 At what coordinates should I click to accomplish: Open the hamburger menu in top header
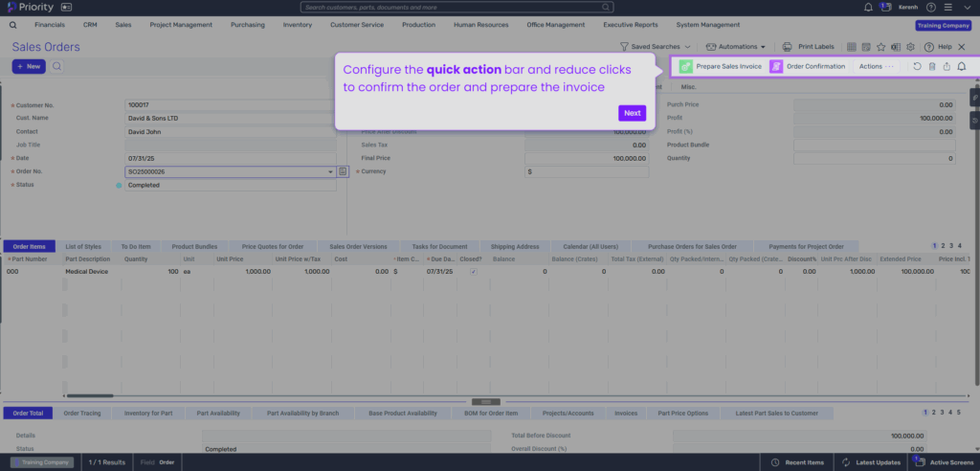pyautogui.click(x=947, y=8)
